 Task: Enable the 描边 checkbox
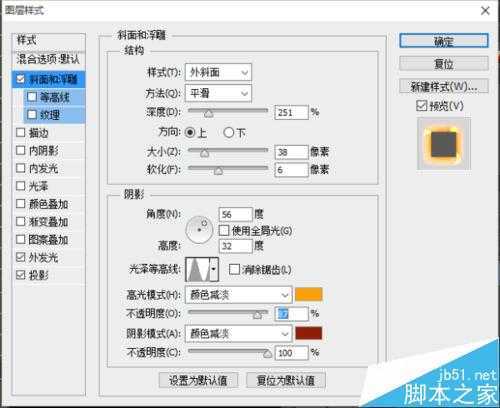pyautogui.click(x=21, y=133)
